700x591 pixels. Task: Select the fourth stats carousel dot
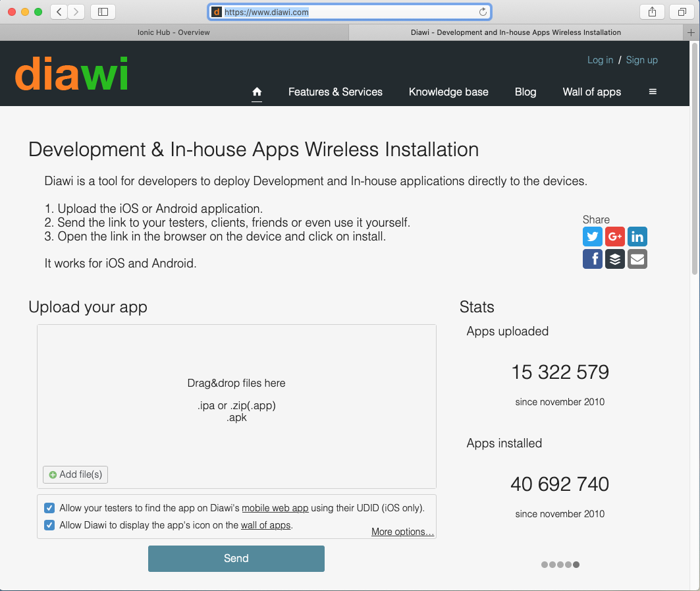(x=568, y=565)
